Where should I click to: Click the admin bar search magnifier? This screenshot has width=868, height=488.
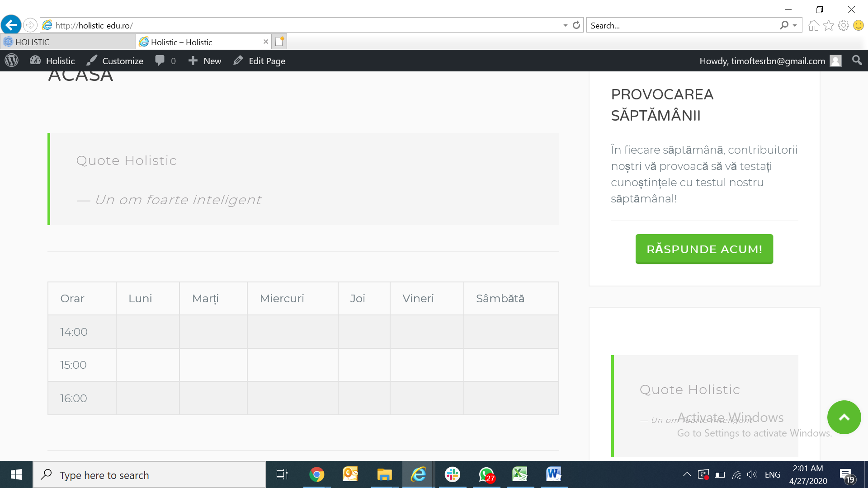(857, 61)
